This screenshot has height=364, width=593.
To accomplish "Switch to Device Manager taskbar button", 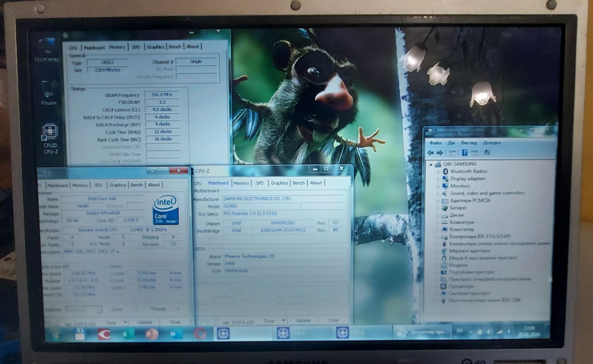I will 423,332.
